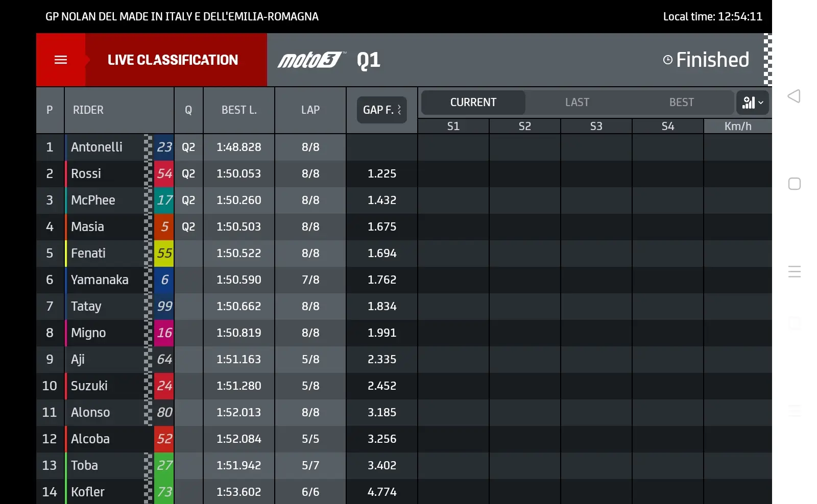Open the Q1 session selector
The width and height of the screenshot is (817, 504).
point(369,60)
